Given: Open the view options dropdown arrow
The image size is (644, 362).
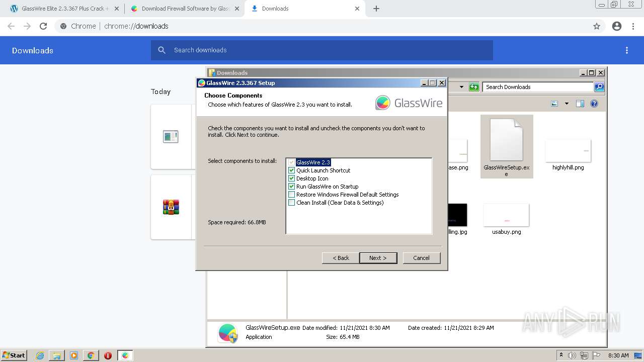Looking at the screenshot, I should [x=567, y=104].
